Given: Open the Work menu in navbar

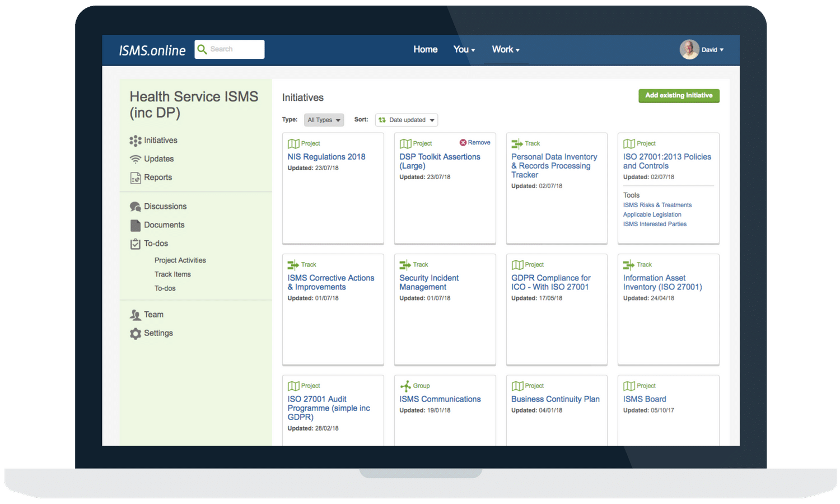Looking at the screenshot, I should click(x=505, y=50).
